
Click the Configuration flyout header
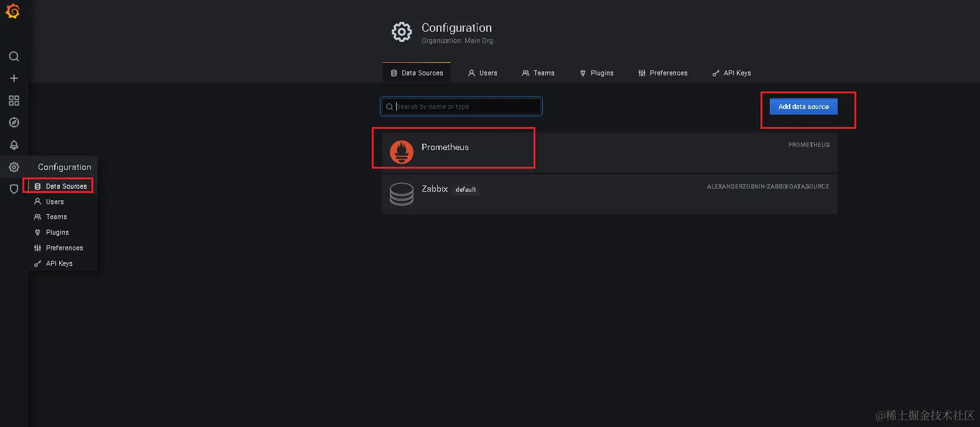click(65, 167)
